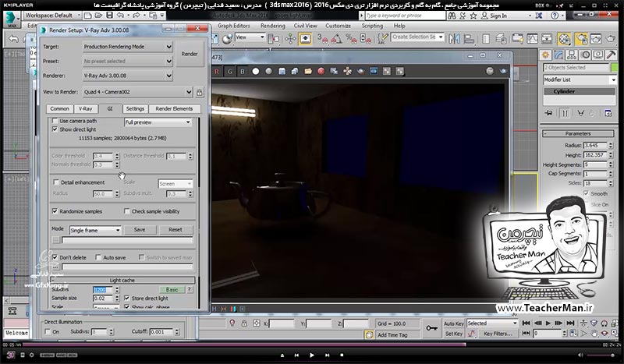This screenshot has width=624, height=364.
Task: Click the Reset button in Mode row
Action: pos(175,230)
